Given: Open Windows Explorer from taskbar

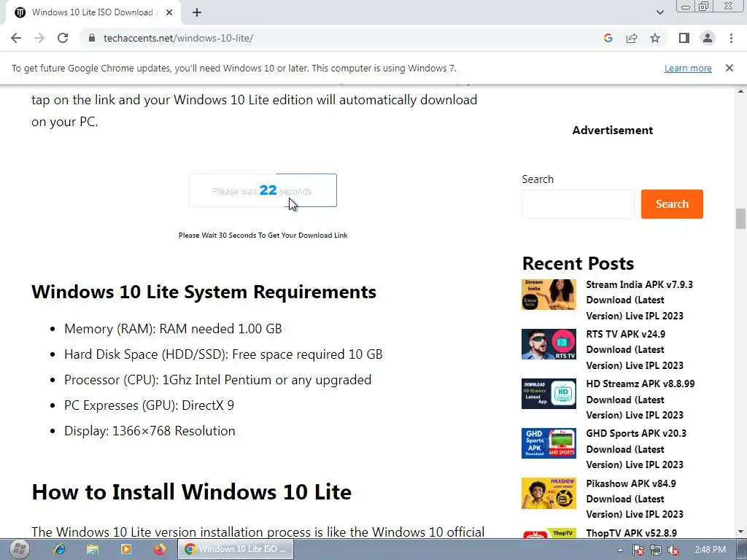Looking at the screenshot, I should [x=93, y=549].
